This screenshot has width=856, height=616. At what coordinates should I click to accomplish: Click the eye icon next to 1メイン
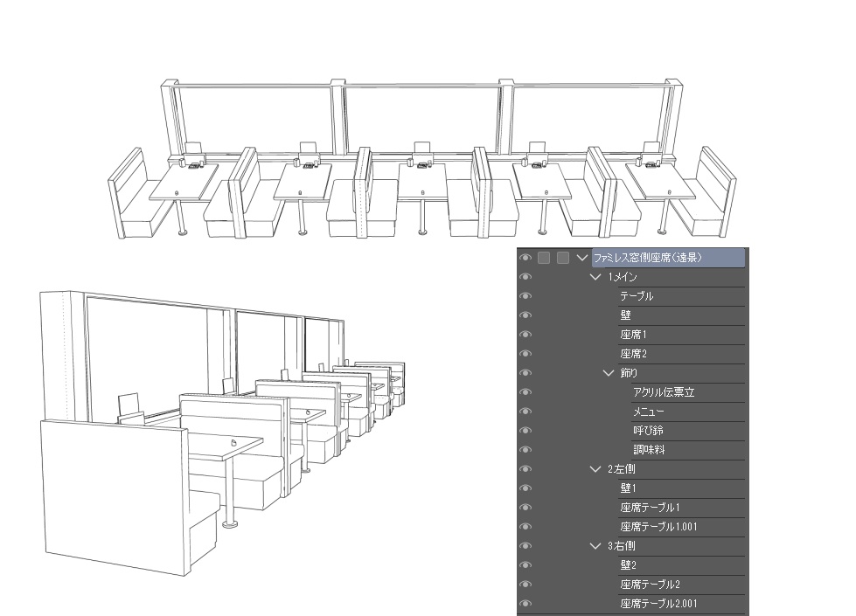525,277
